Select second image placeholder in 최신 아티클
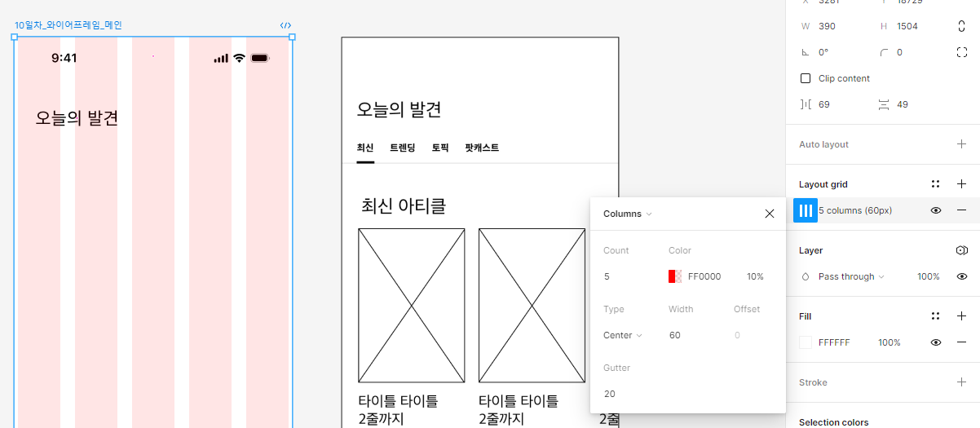Image resolution: width=980 pixels, height=428 pixels. point(532,306)
